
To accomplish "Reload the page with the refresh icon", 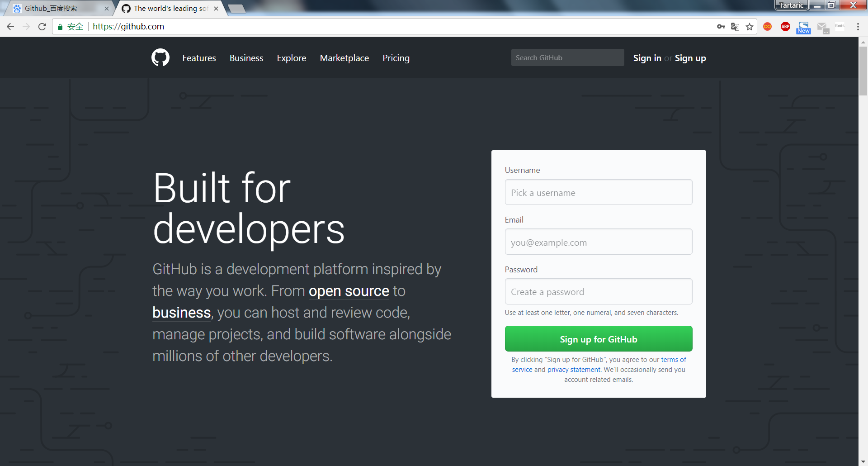I will point(42,27).
